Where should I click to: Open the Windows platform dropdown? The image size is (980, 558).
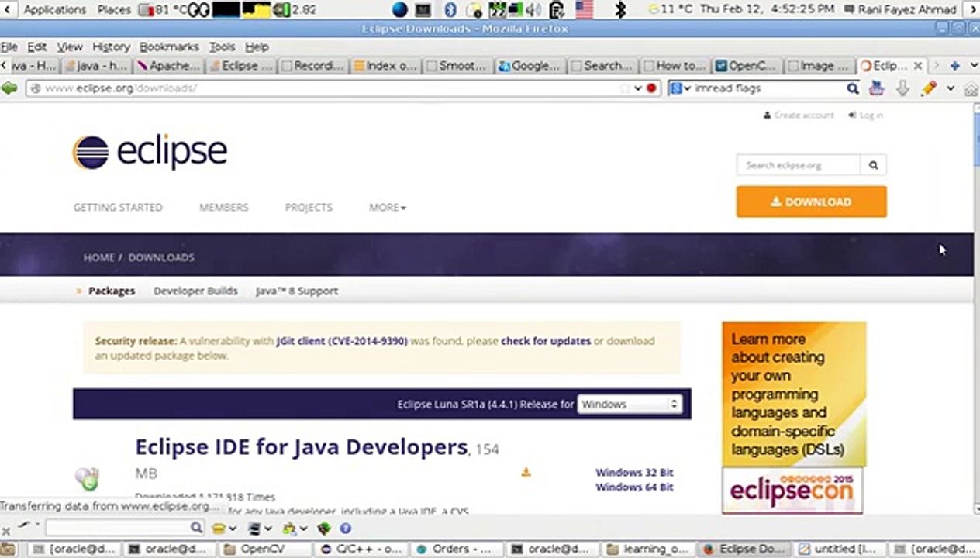tap(630, 404)
